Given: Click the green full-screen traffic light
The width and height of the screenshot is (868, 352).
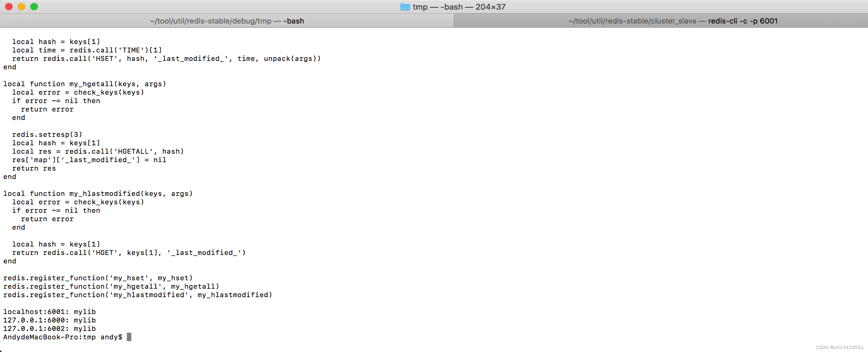Looking at the screenshot, I should (x=34, y=6).
